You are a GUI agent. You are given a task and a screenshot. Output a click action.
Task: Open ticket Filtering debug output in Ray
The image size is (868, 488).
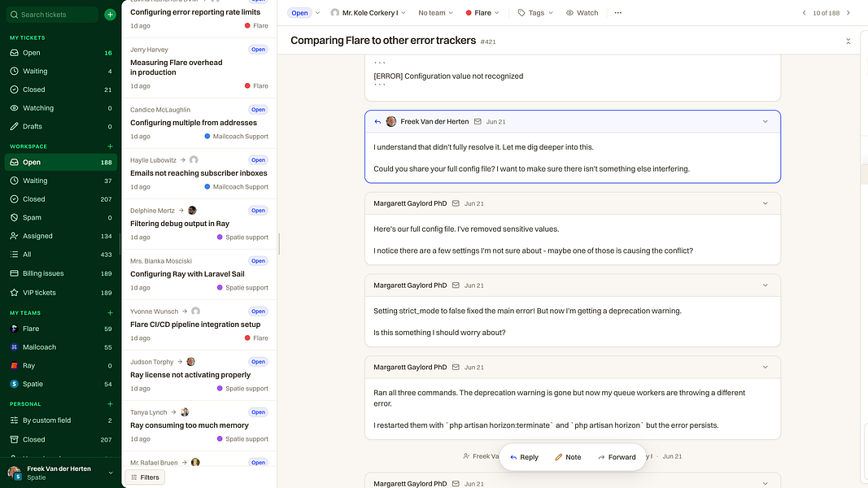(199, 224)
